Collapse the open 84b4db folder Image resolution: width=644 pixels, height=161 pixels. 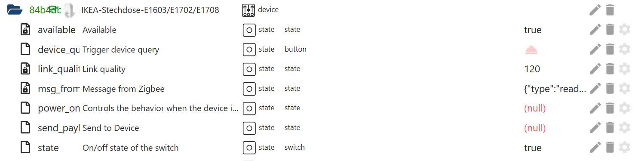coord(15,9)
